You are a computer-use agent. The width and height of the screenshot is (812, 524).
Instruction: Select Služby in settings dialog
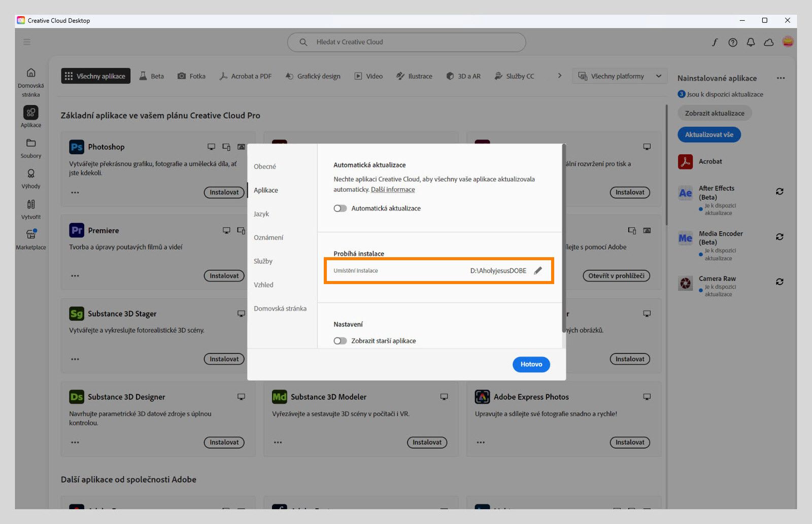pyautogui.click(x=263, y=261)
